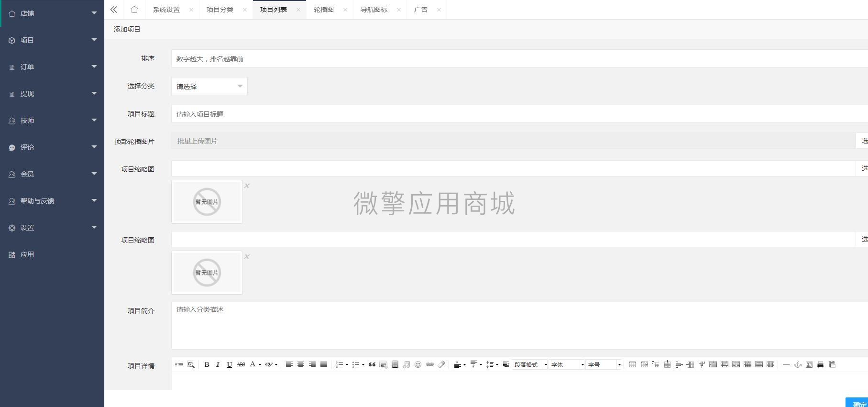This screenshot has width=868, height=407.
Task: Switch to the 轮播图 tab
Action: 324,10
